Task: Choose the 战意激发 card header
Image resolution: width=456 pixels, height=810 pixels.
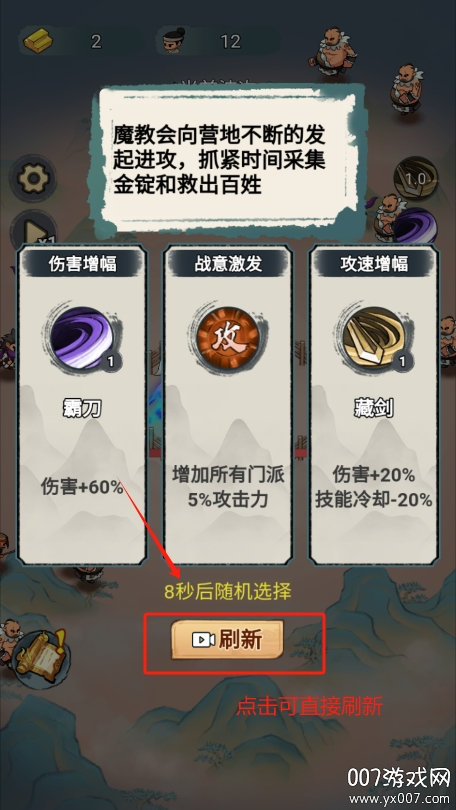Action: pos(228,264)
